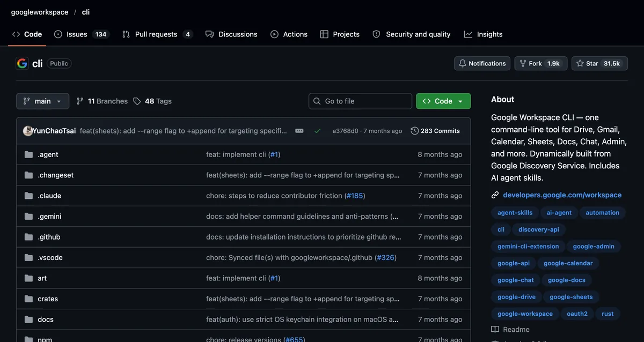Viewport: 644px width, 342px height.
Task: Open the Pull requests tab
Action: [x=157, y=34]
